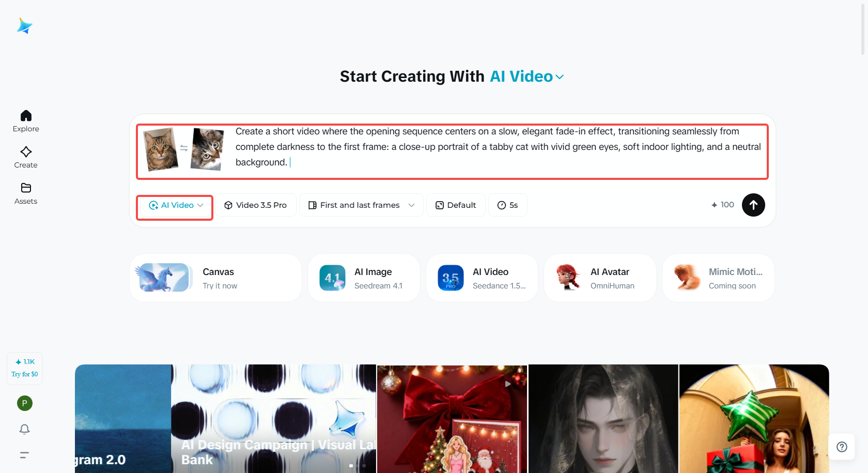Open the AI Avatar OmniHuman card
This screenshot has width=868, height=473.
point(600,278)
